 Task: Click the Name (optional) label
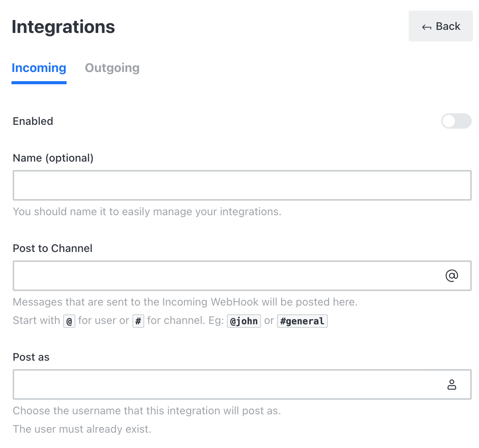pyautogui.click(x=53, y=158)
